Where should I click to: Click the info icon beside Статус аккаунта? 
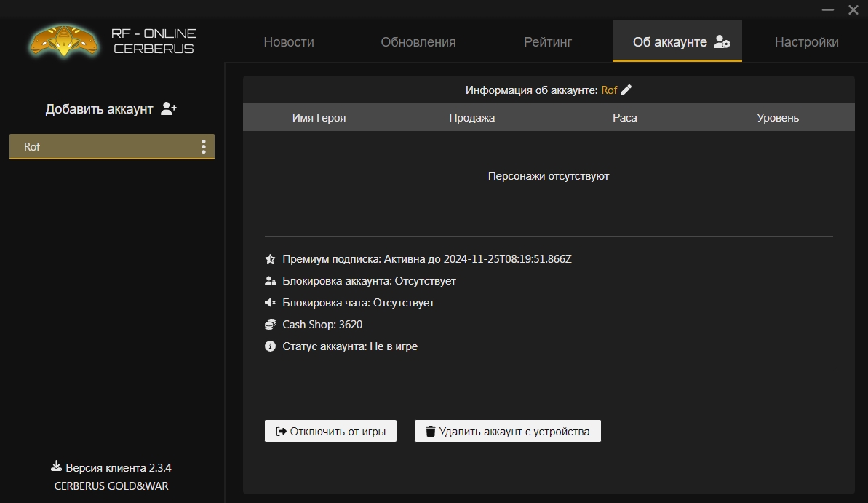point(269,346)
